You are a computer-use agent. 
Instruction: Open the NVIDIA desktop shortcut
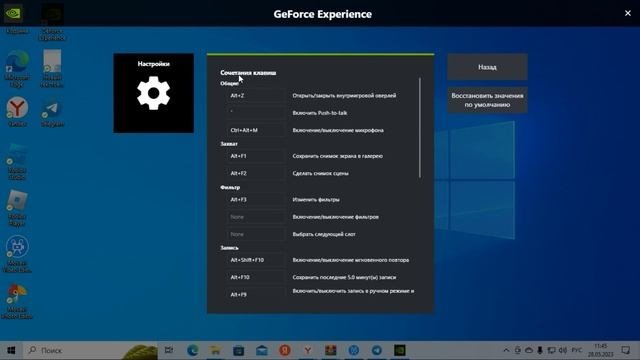pos(16,17)
